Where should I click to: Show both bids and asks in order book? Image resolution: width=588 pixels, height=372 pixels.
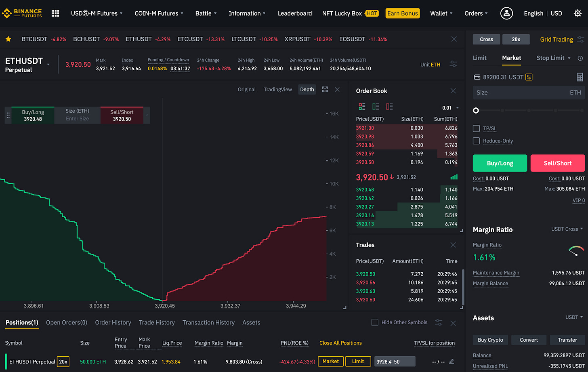[362, 107]
